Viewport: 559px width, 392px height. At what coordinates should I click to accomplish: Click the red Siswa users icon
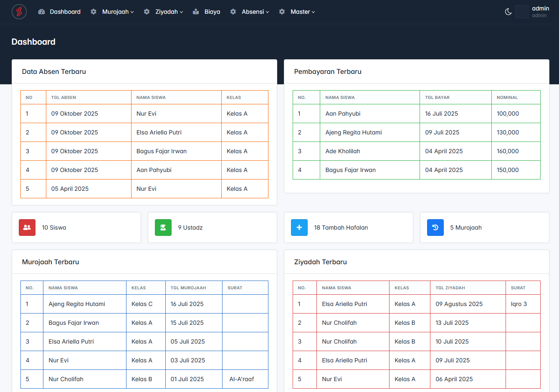pyautogui.click(x=27, y=228)
